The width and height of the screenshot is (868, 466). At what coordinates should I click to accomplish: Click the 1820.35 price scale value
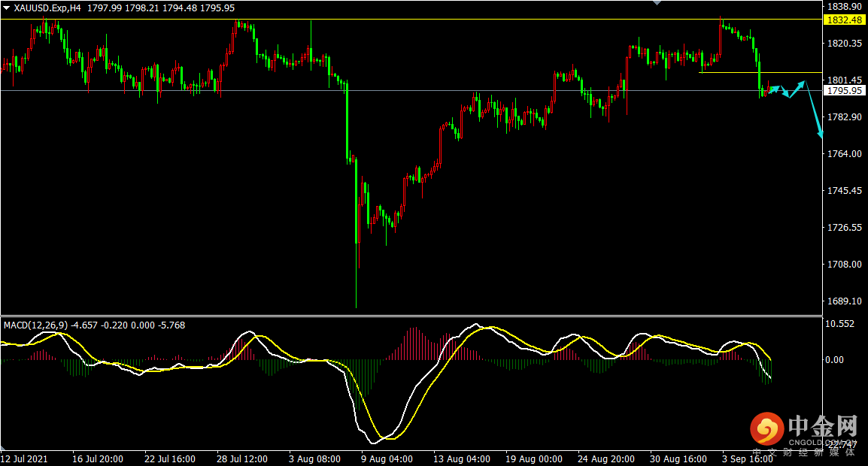(844, 43)
